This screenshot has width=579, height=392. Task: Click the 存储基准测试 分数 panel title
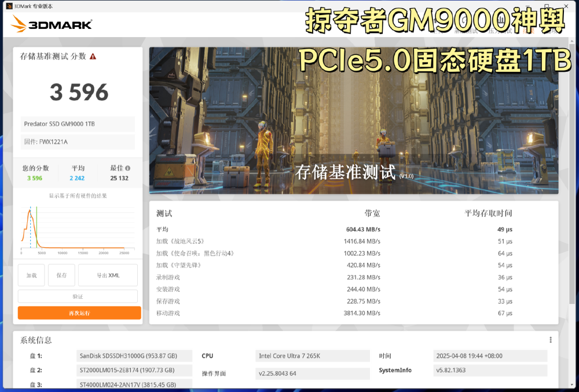pos(53,57)
